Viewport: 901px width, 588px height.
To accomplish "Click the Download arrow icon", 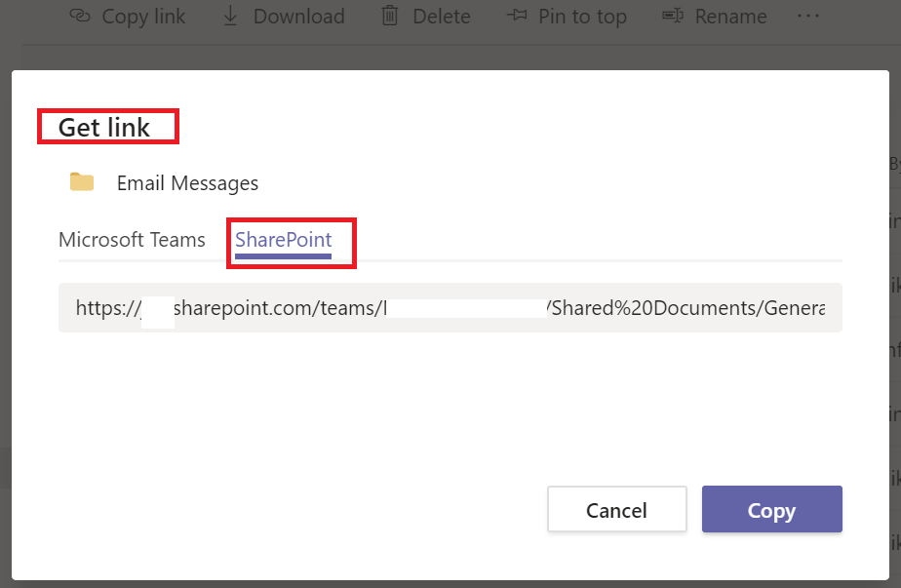I will (230, 17).
